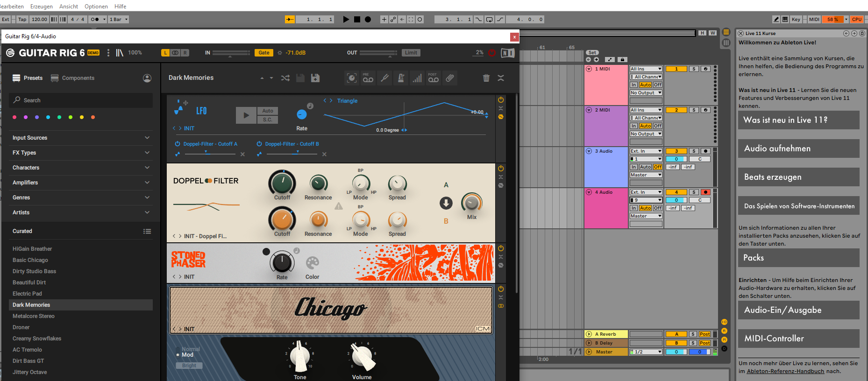Save preset as new with plus disk icon
Image resolution: width=868 pixels, height=381 pixels.
click(315, 78)
